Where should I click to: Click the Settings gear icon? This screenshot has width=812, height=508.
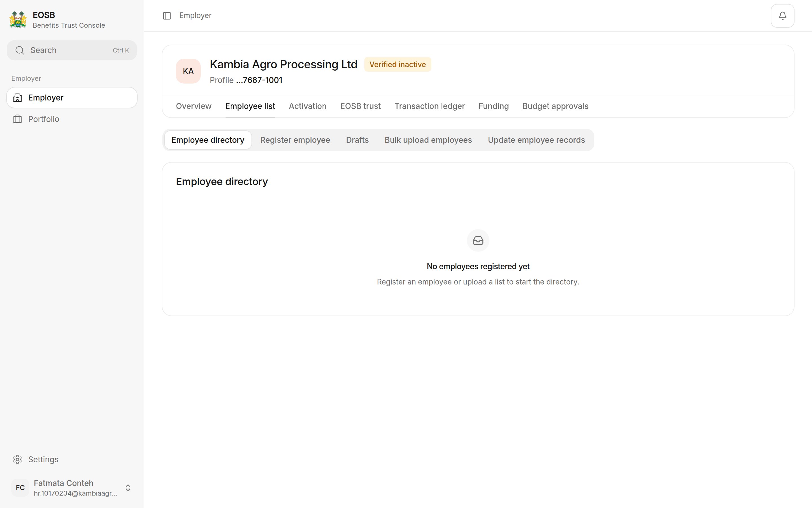[x=17, y=459]
